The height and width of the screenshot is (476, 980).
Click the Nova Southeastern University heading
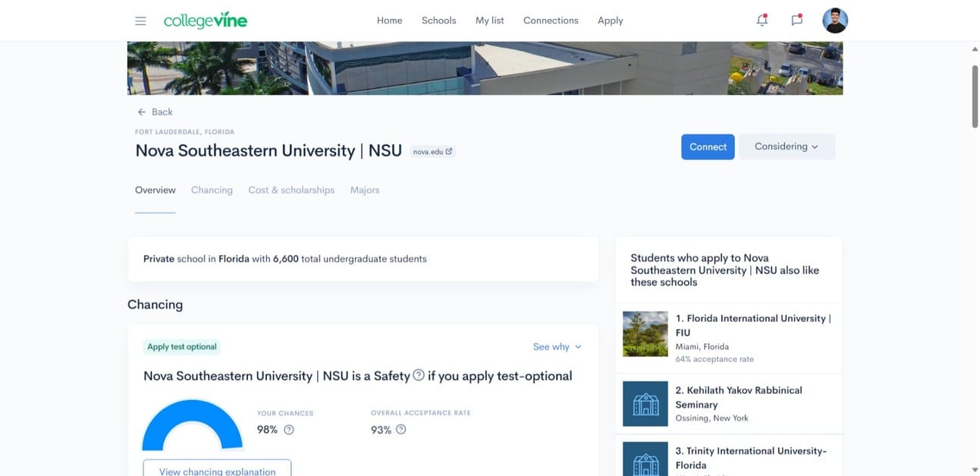(269, 150)
